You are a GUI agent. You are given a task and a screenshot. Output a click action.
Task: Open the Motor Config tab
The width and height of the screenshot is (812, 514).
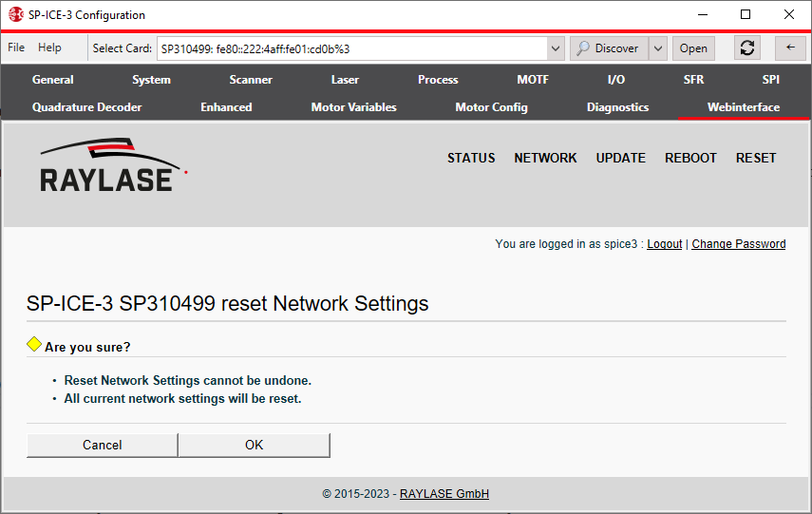pyautogui.click(x=491, y=107)
